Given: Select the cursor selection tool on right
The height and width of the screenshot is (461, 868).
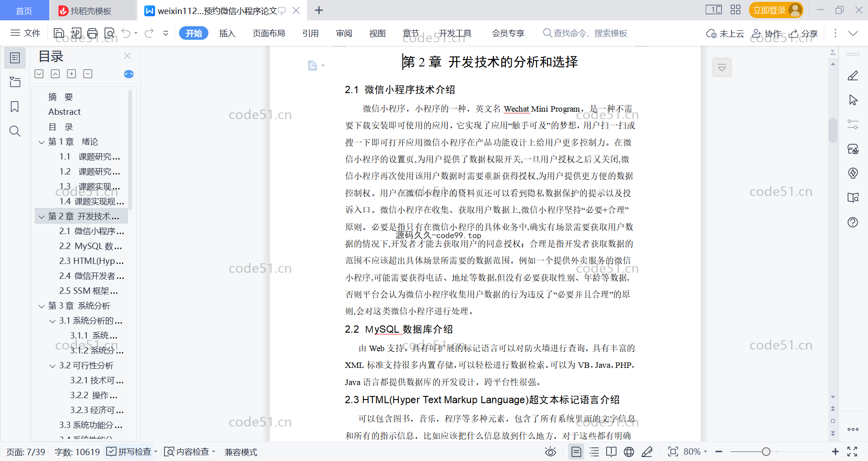Looking at the screenshot, I should pyautogui.click(x=853, y=100).
